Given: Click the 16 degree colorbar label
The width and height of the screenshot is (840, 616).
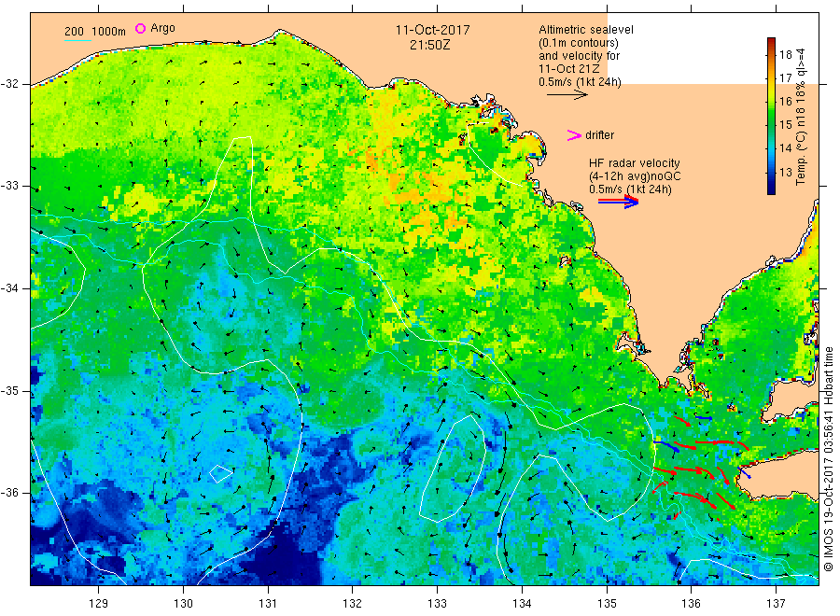Looking at the screenshot, I should click(x=785, y=101).
